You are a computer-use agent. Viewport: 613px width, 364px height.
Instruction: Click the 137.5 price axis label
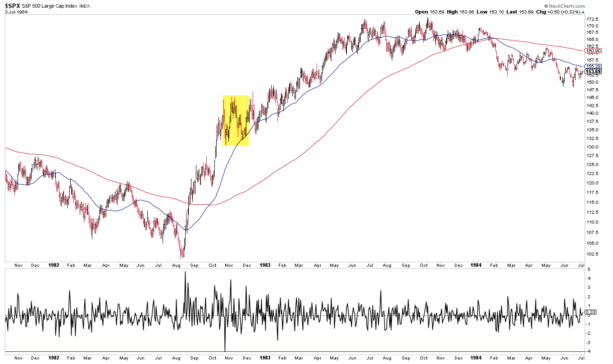(x=593, y=121)
